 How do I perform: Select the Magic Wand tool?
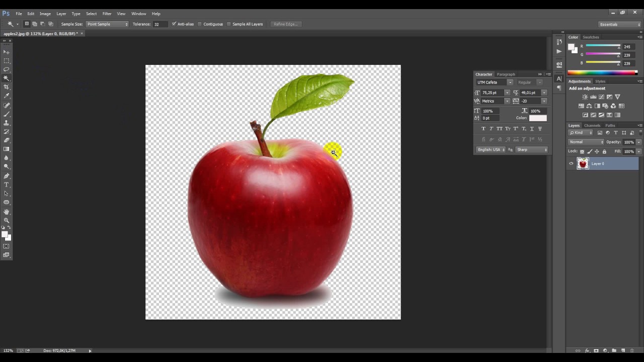pyautogui.click(x=7, y=78)
